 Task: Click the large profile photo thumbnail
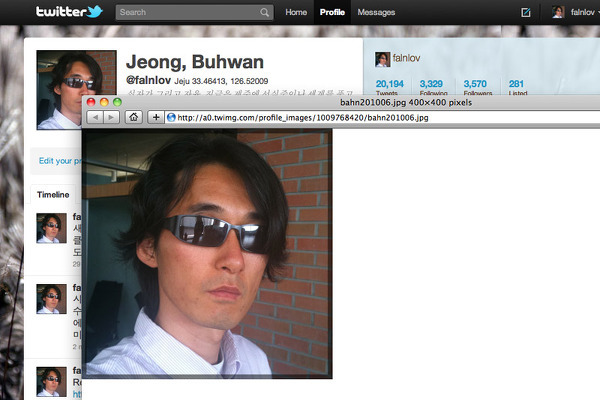point(77,90)
